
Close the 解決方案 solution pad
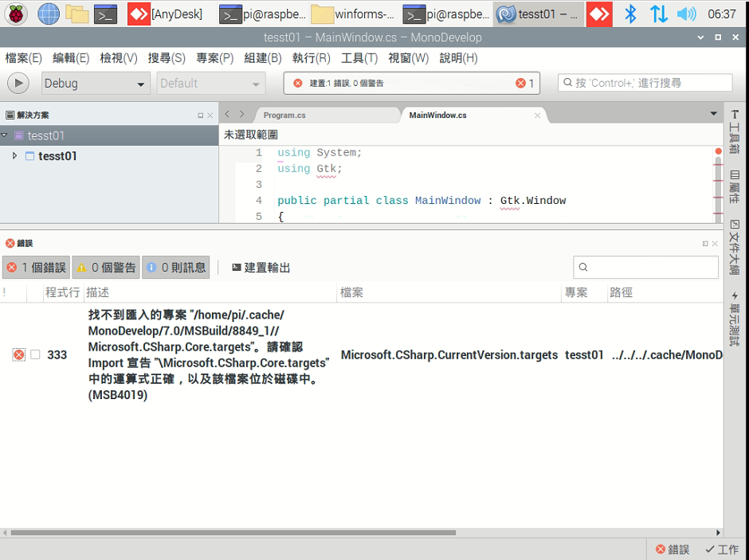pos(210,115)
